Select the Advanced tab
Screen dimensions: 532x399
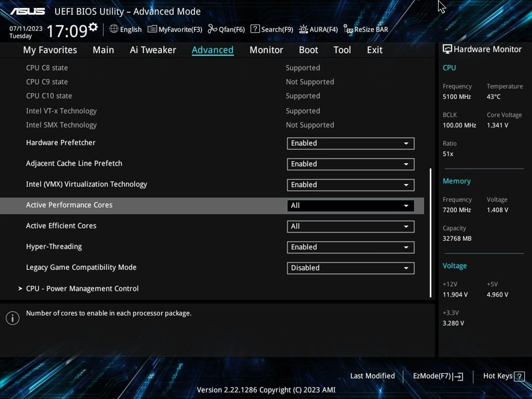[213, 50]
